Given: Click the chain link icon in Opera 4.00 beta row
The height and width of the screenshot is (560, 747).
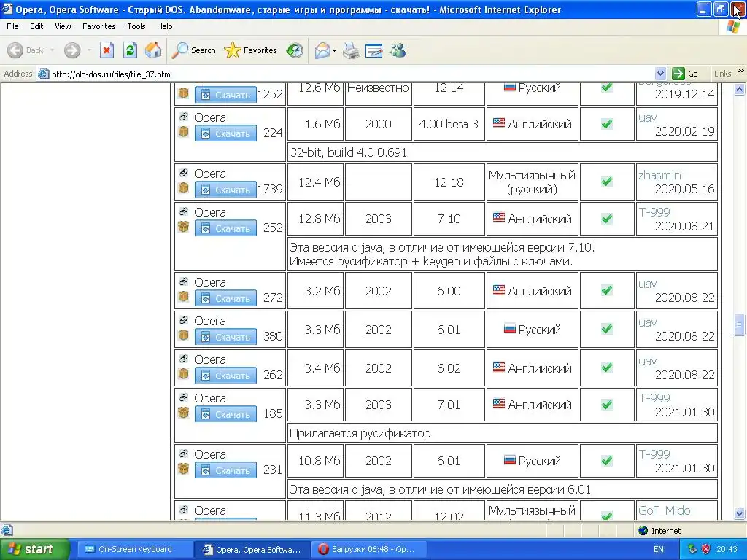Looking at the screenshot, I should click(x=183, y=116).
